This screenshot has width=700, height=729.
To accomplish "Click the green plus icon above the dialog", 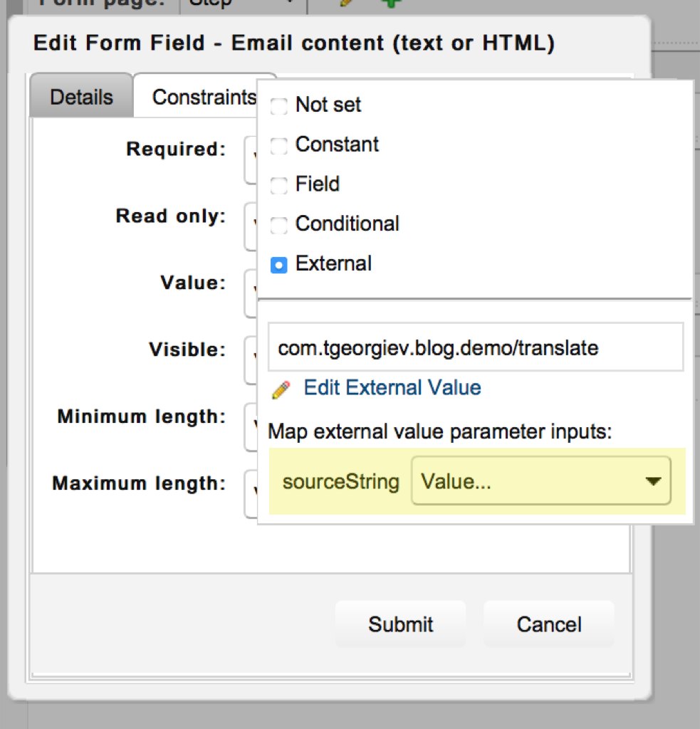I will (x=389, y=2).
